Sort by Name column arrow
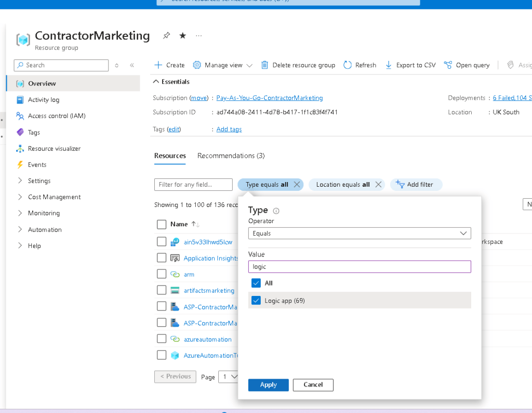The width and height of the screenshot is (532, 413). pyautogui.click(x=195, y=224)
